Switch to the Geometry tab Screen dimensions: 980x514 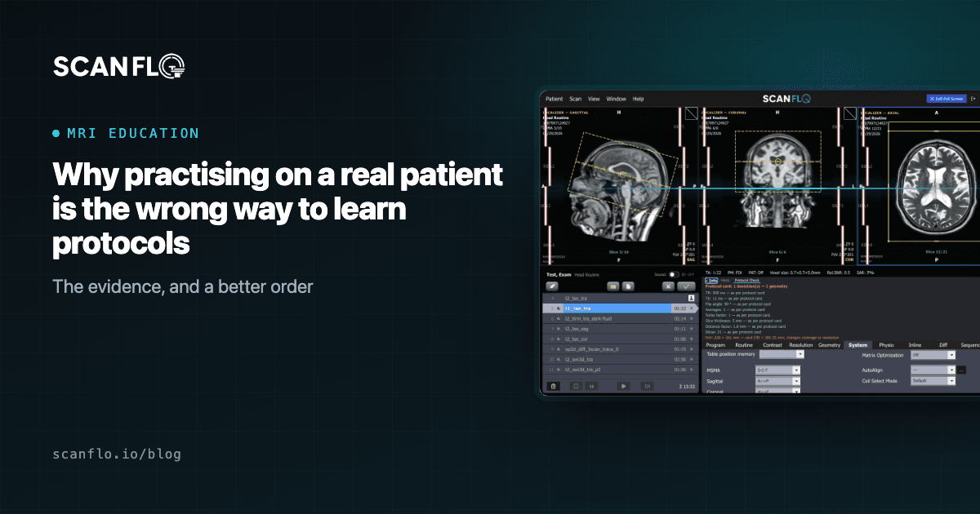tap(829, 345)
